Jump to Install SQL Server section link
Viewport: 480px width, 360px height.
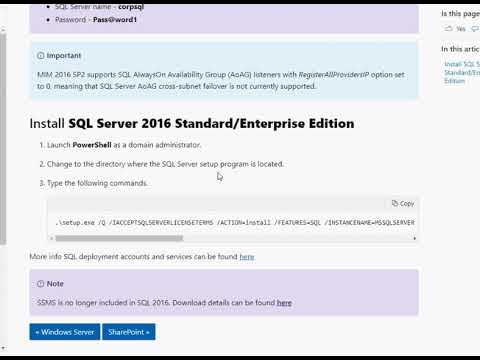coord(462,72)
